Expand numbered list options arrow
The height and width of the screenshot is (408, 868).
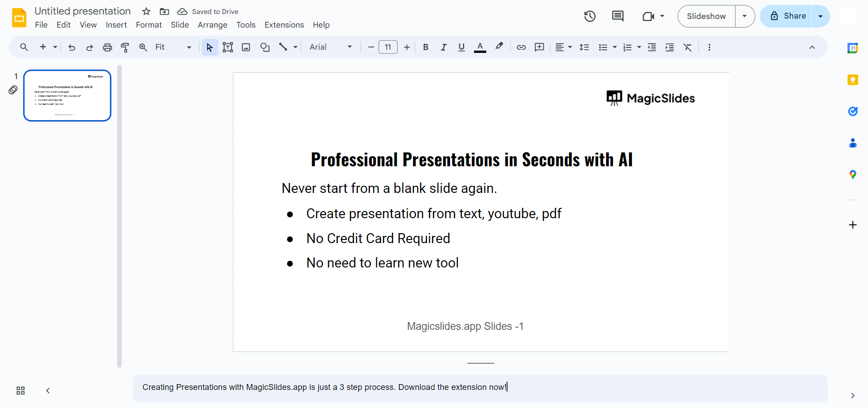click(639, 47)
